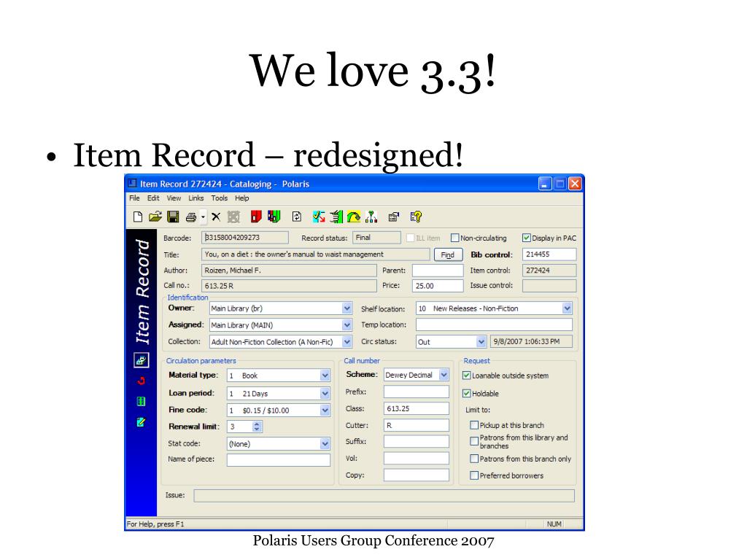This screenshot has height=560, width=747.
Task: Click the window icon in the Item Record title bar
Action: (133, 184)
